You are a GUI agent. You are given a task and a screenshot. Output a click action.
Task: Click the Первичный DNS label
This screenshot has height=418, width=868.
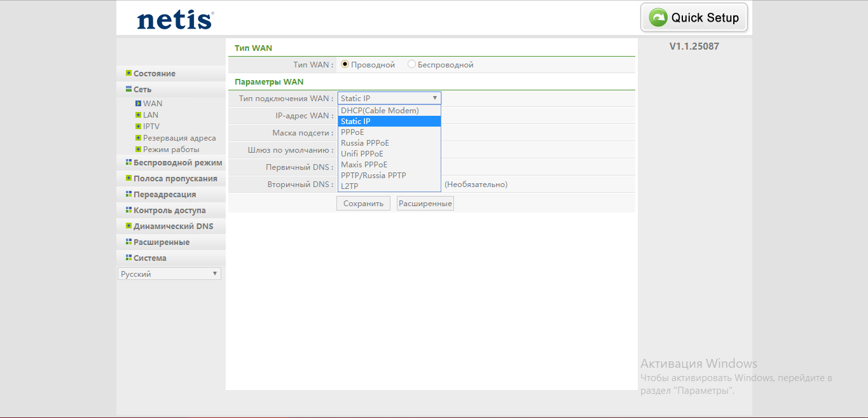[300, 167]
